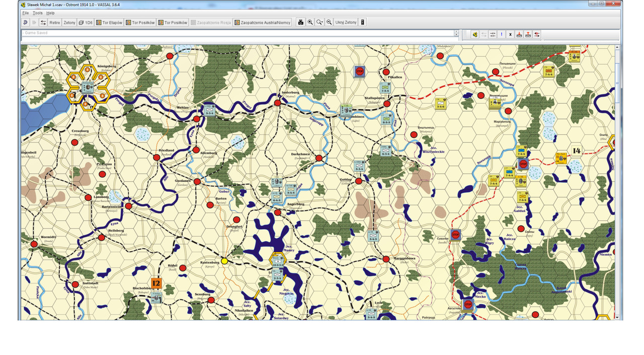Select the yellow 3-4-6 cavalry counter
644x355 pixels.
(x=441, y=104)
